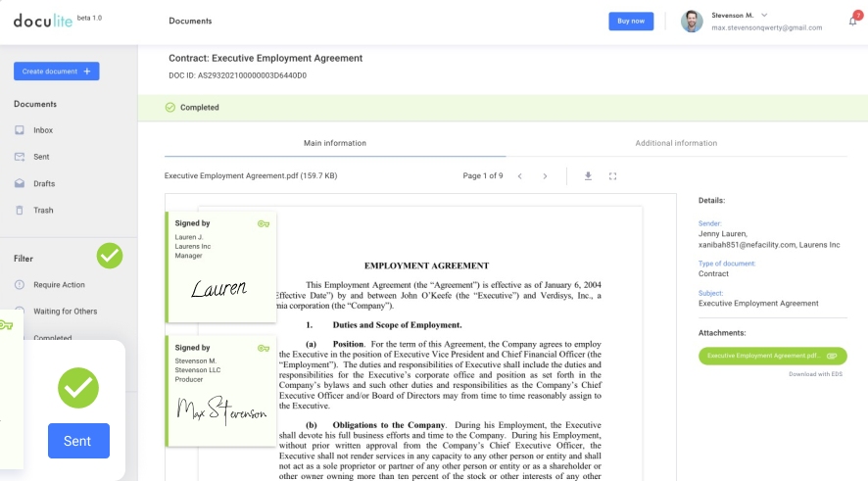Image resolution: width=868 pixels, height=481 pixels.
Task: Click the Buy now button
Action: (631, 21)
